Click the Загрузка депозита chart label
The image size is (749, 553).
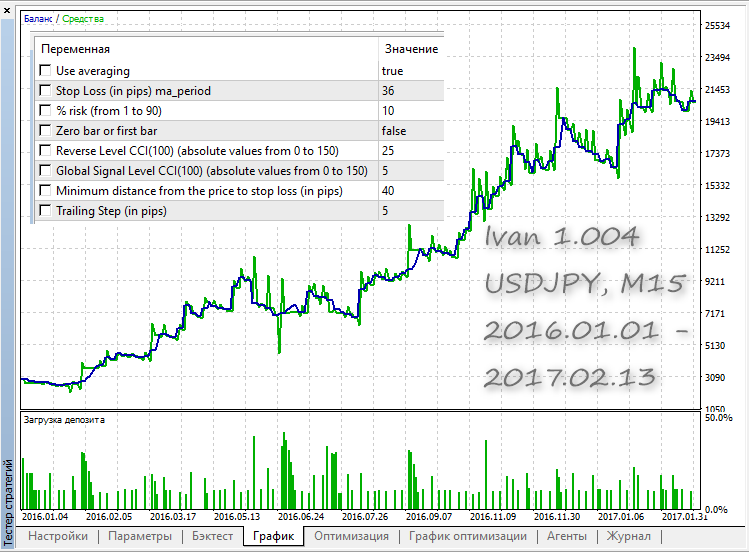coord(64,420)
